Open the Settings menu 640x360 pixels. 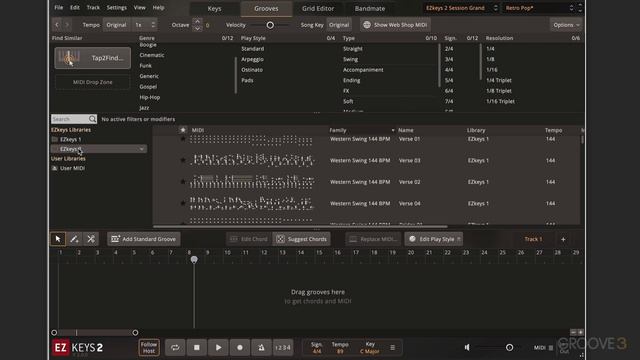[117, 7]
